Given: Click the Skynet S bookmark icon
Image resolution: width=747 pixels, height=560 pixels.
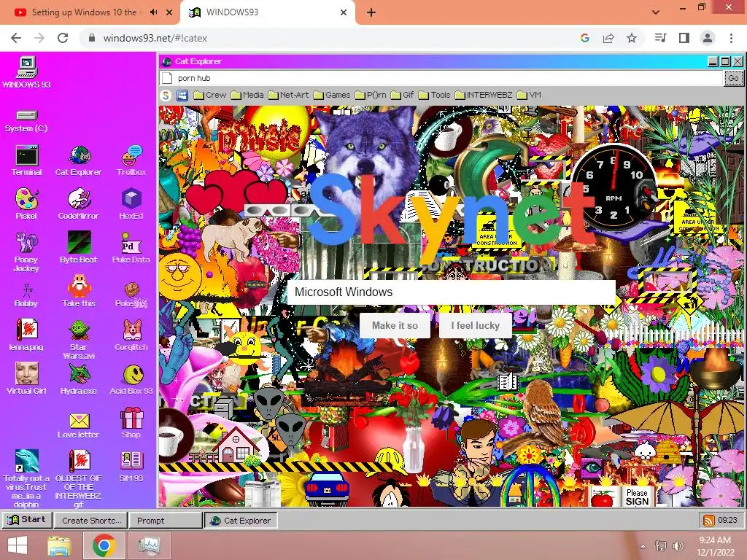Looking at the screenshot, I should (x=166, y=96).
